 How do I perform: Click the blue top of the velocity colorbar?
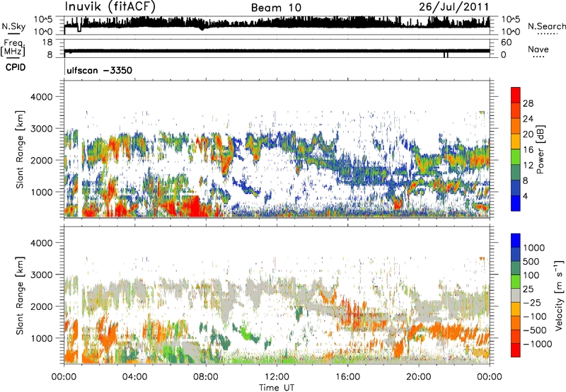pos(516,241)
